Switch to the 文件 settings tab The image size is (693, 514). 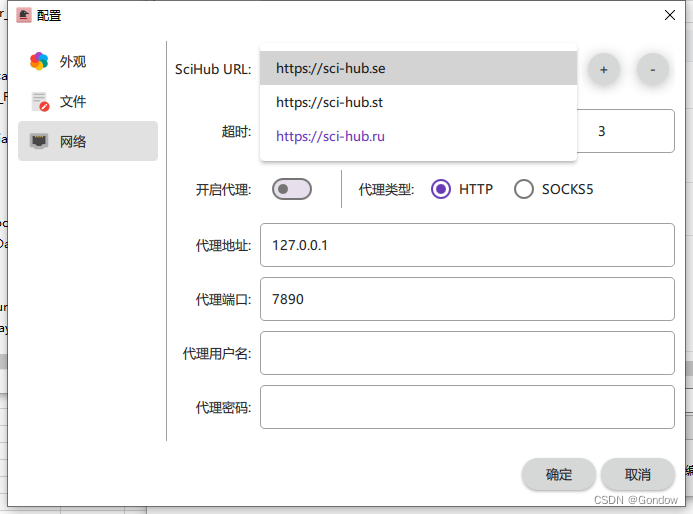tap(88, 102)
